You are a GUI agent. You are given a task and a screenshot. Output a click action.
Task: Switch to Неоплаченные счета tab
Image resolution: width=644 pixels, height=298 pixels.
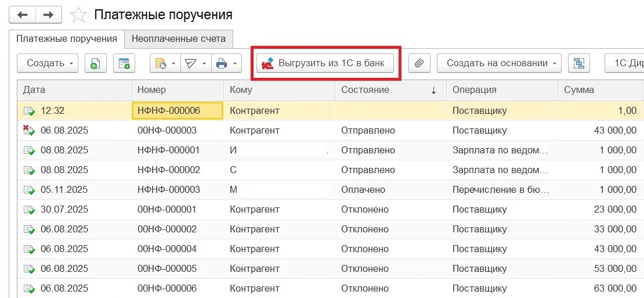click(179, 39)
